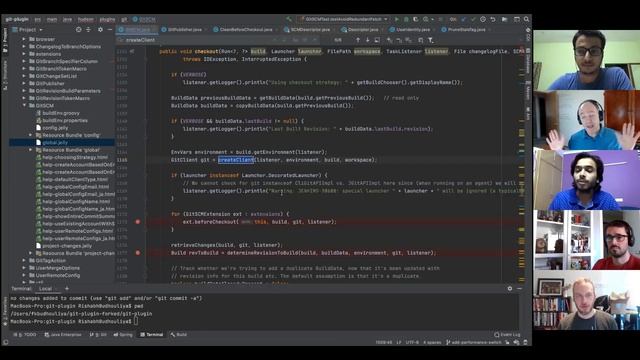
Task: Click the search filter funnel icon
Action: (431, 40)
